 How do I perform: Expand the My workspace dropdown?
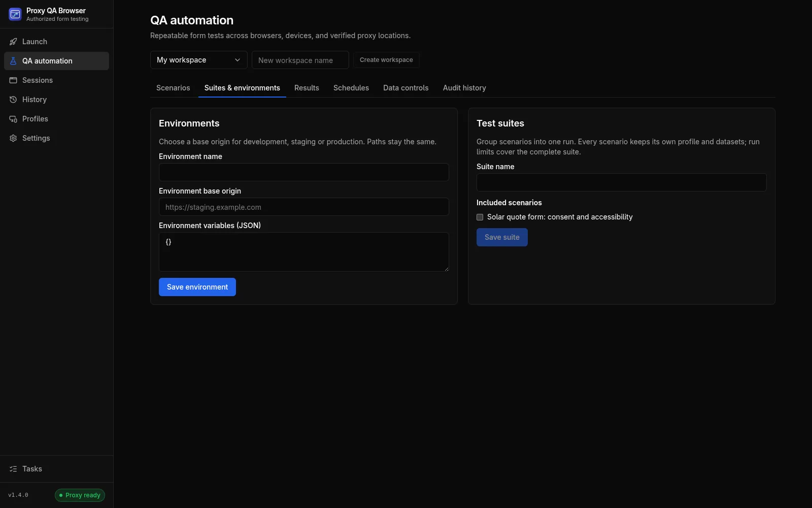(x=199, y=60)
